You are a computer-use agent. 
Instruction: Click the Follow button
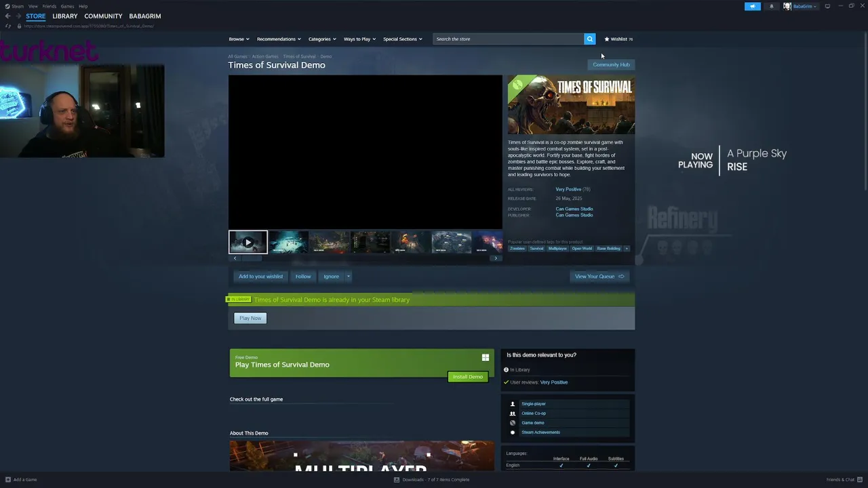(x=303, y=277)
